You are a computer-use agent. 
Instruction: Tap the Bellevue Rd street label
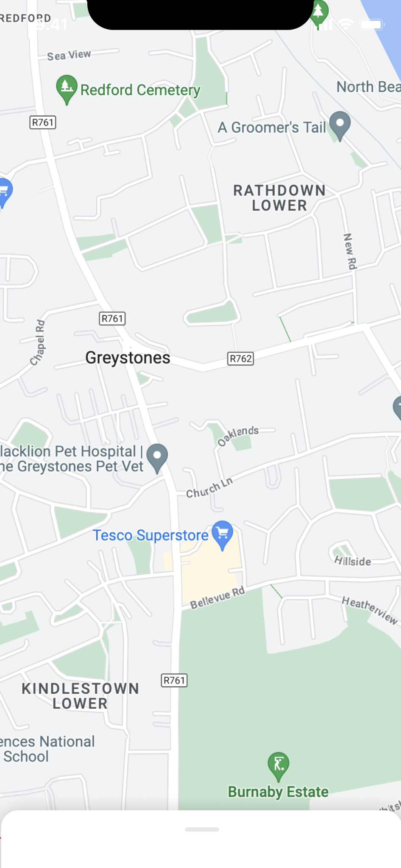(x=217, y=598)
